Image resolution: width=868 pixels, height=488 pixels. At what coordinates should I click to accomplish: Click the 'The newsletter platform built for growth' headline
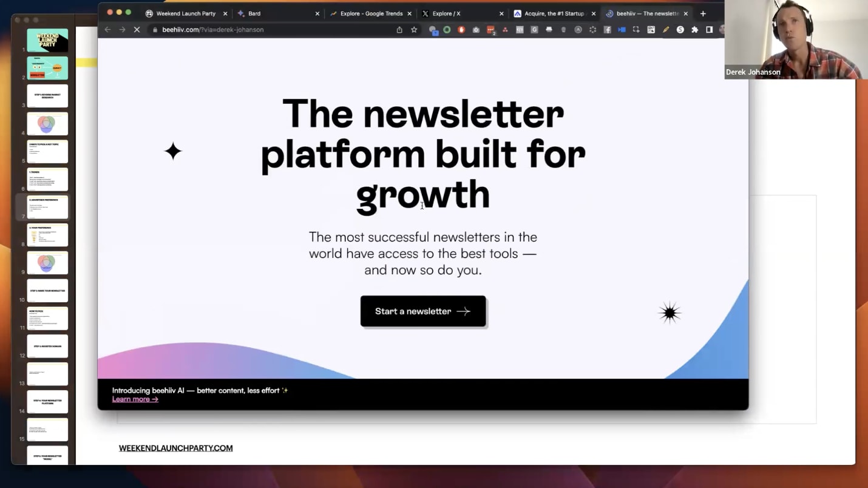pyautogui.click(x=423, y=154)
